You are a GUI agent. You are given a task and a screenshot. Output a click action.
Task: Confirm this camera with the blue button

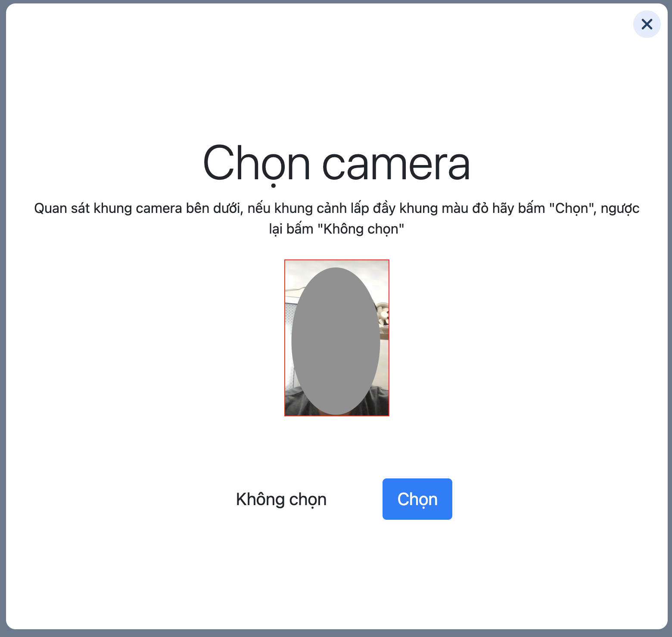tap(417, 499)
